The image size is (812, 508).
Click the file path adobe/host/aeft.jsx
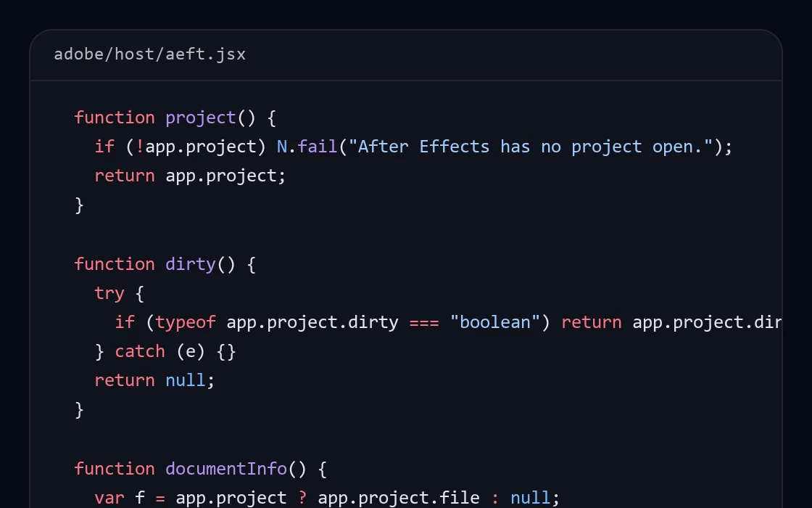click(149, 54)
